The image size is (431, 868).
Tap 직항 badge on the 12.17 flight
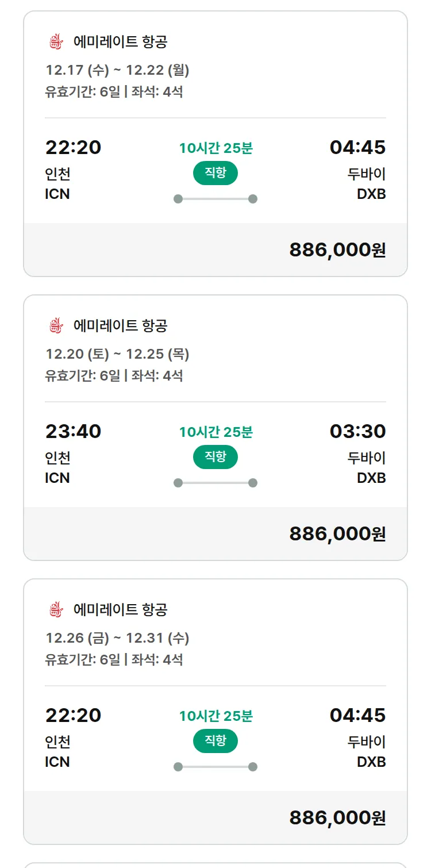(x=215, y=173)
